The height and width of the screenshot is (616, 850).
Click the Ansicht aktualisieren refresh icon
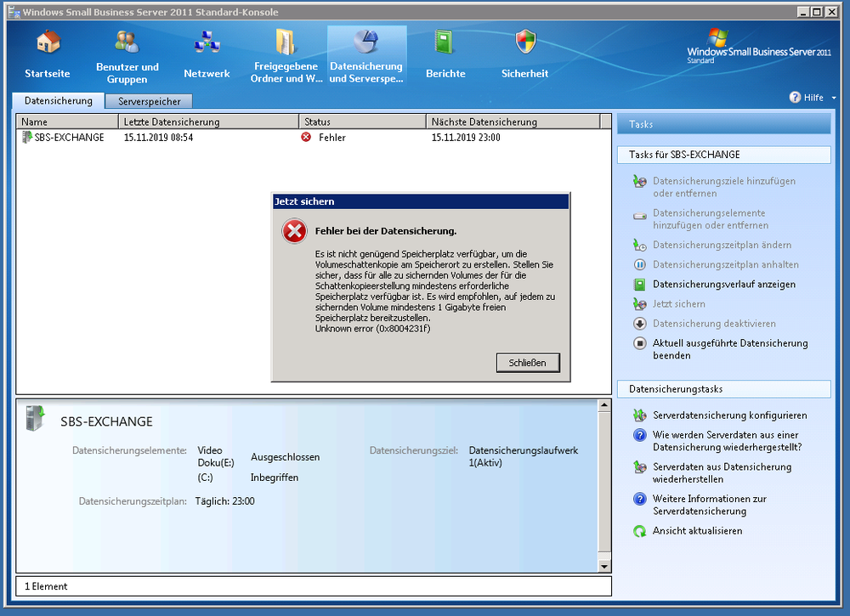coord(639,531)
